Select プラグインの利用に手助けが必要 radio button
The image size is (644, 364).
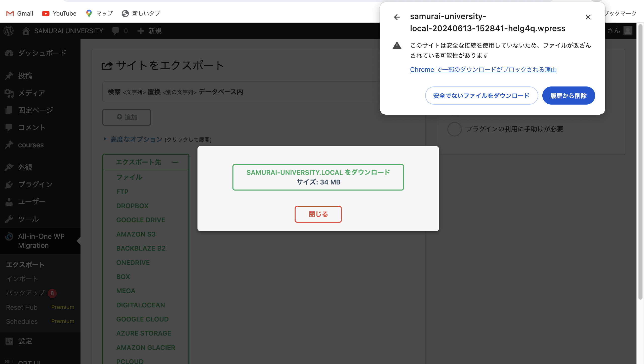[454, 129]
